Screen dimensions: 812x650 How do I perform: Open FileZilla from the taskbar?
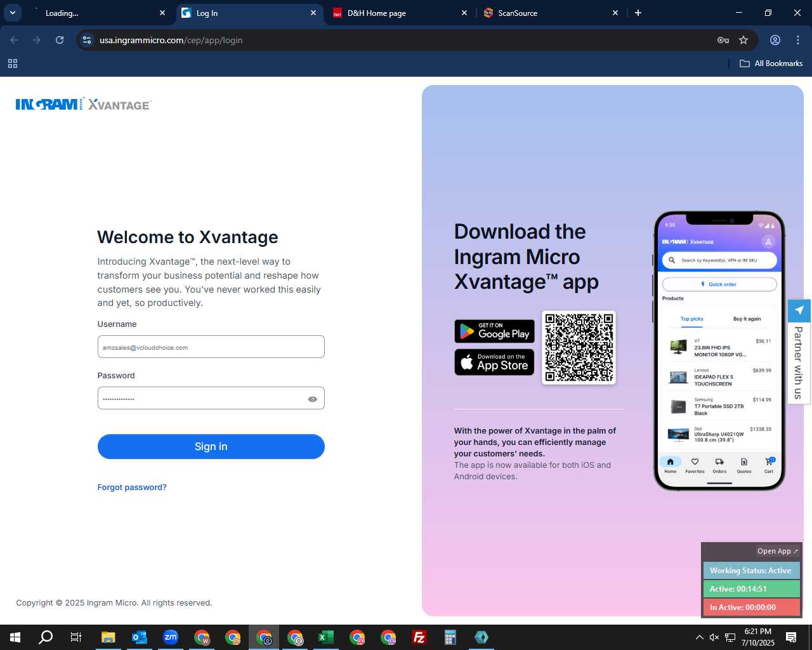click(419, 637)
